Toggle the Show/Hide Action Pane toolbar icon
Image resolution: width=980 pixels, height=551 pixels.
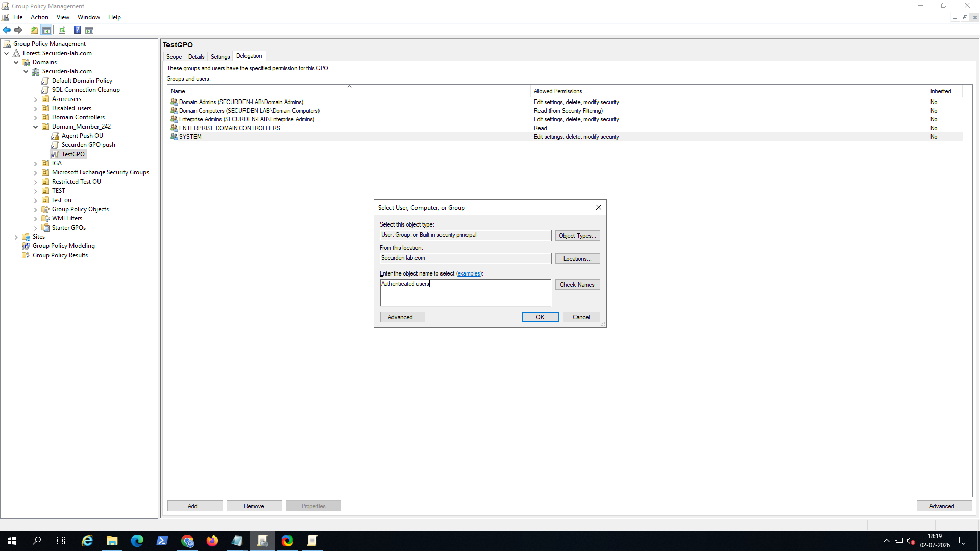pos(89,30)
